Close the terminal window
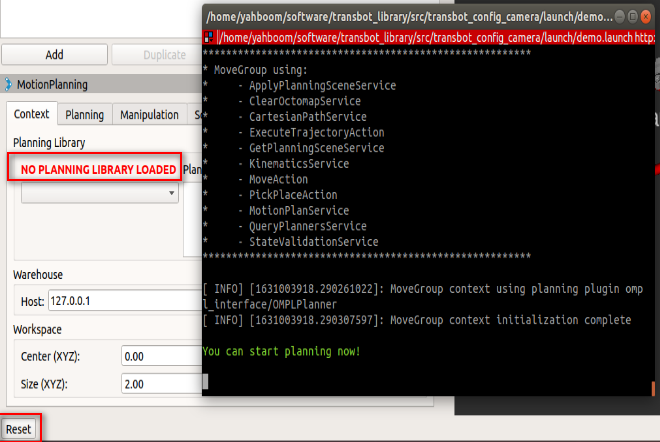Viewport: 660px width, 442px height. coord(646,17)
